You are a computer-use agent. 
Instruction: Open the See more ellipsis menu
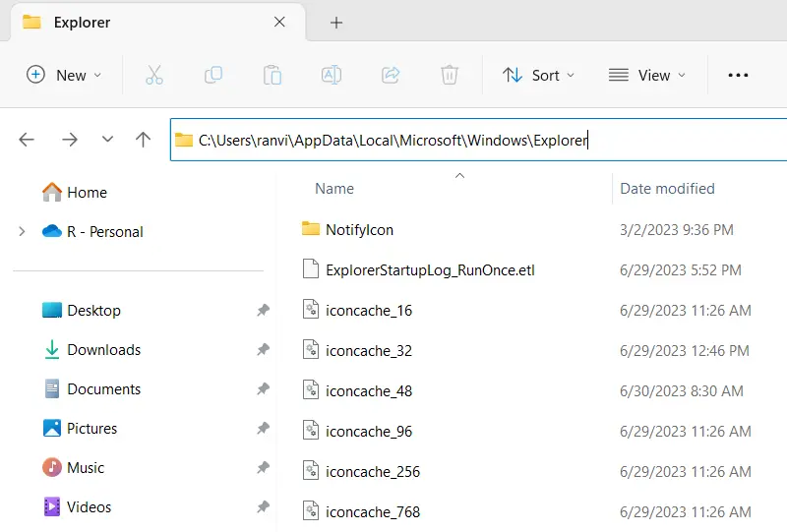(x=738, y=76)
